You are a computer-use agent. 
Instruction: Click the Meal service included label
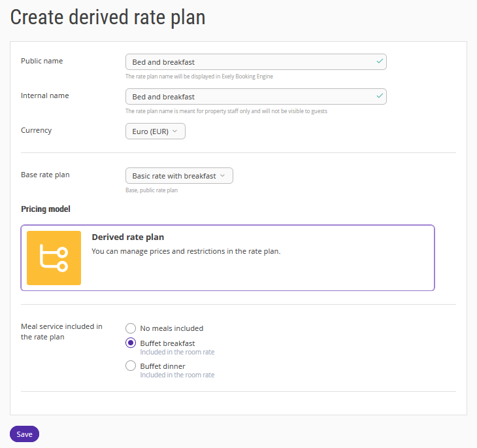61,332
